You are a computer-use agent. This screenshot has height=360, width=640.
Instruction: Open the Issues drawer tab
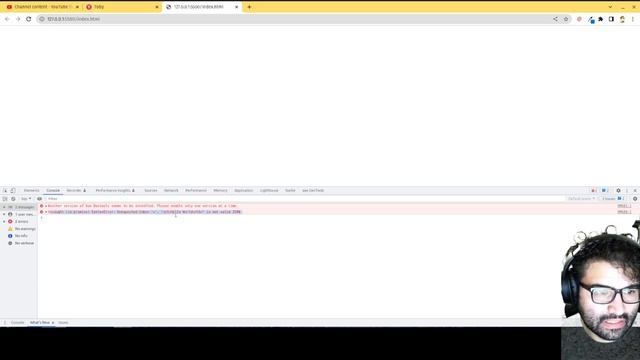(x=63, y=322)
